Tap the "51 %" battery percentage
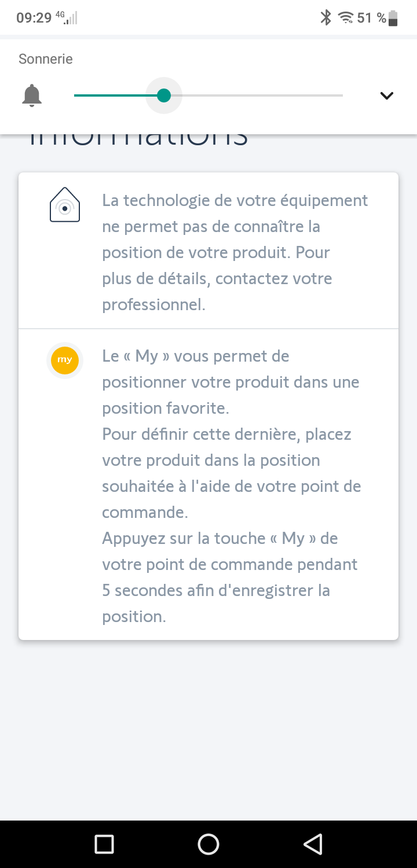 [x=371, y=18]
